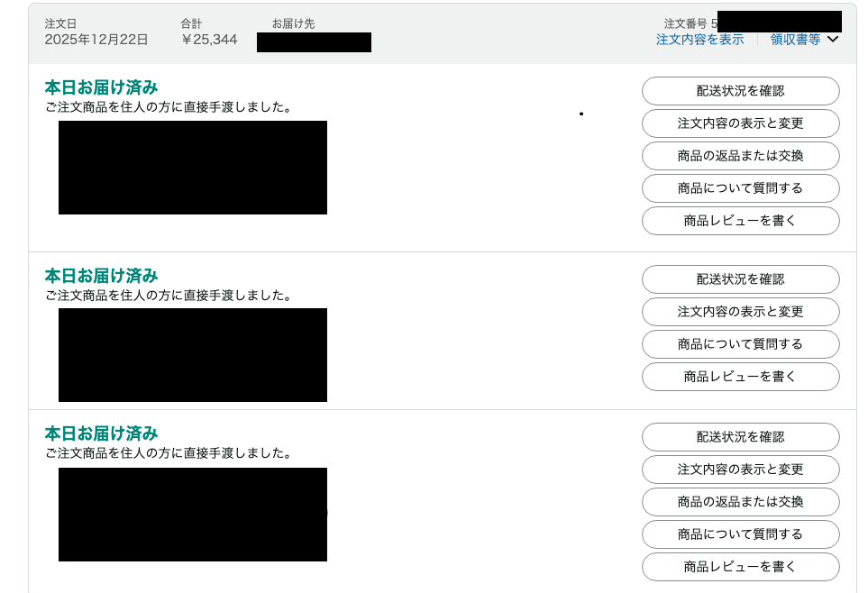
Task: Open the second item's blacked-out product image
Action: 193,355
